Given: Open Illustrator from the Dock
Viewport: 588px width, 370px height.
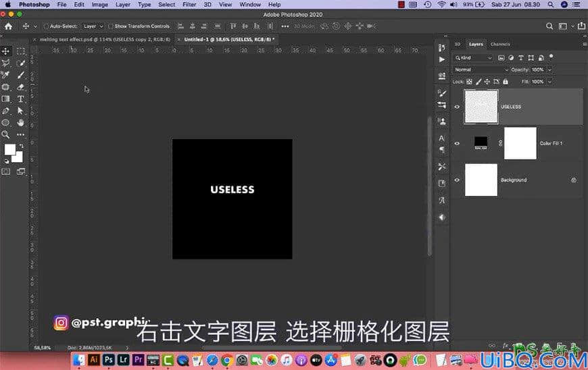Looking at the screenshot, I should [x=93, y=360].
